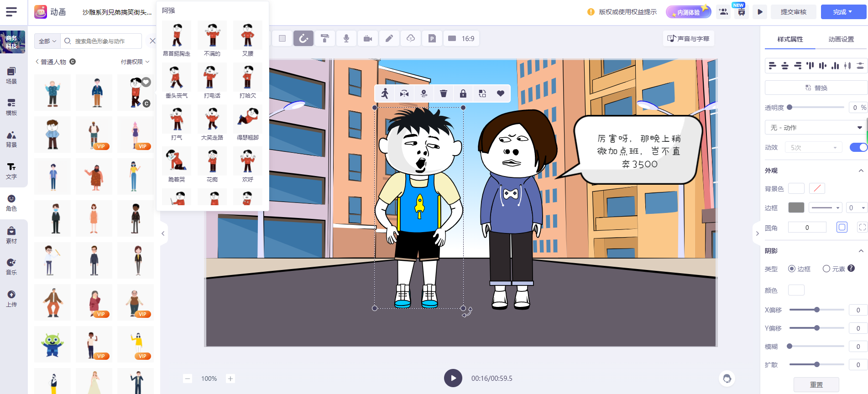Open the 模板 templates sidebar panel
The height and width of the screenshot is (394, 868).
click(11, 107)
